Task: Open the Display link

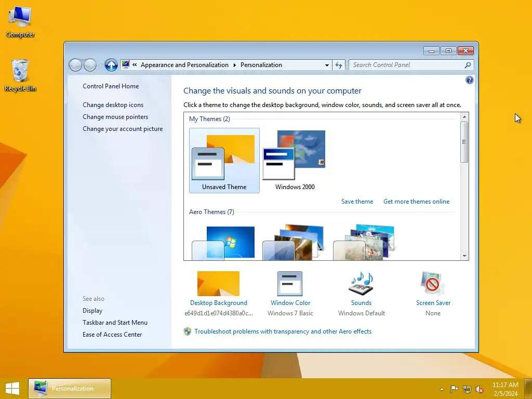Action: point(92,311)
